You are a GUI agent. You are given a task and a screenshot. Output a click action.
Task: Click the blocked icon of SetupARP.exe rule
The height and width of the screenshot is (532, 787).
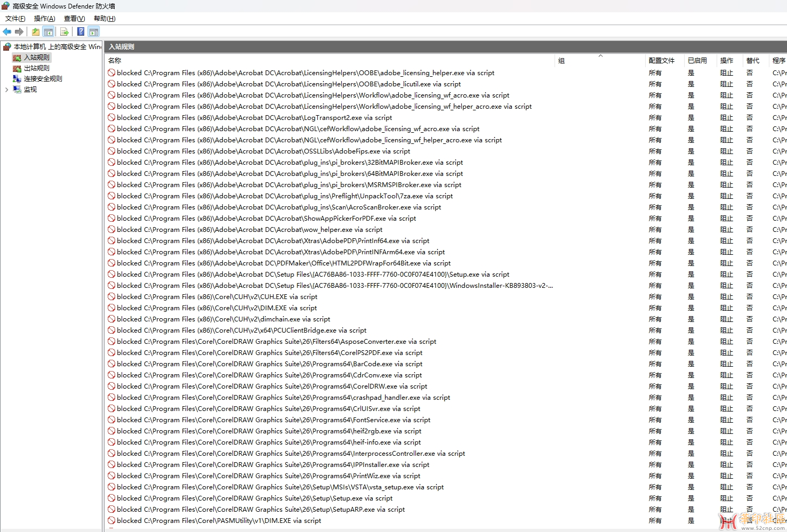(x=111, y=509)
